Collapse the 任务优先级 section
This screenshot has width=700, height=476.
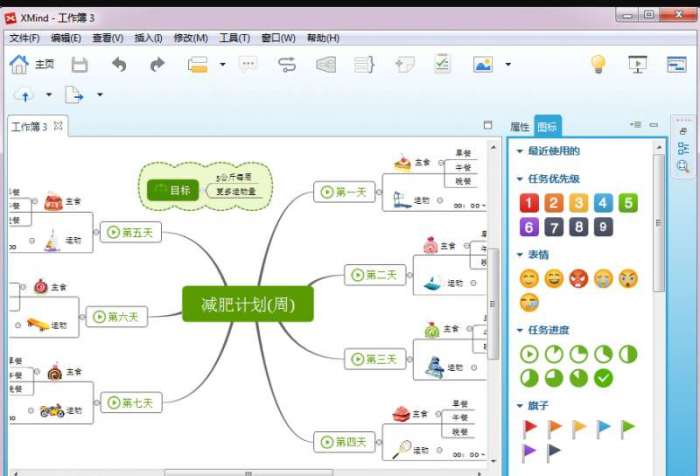[x=520, y=179]
